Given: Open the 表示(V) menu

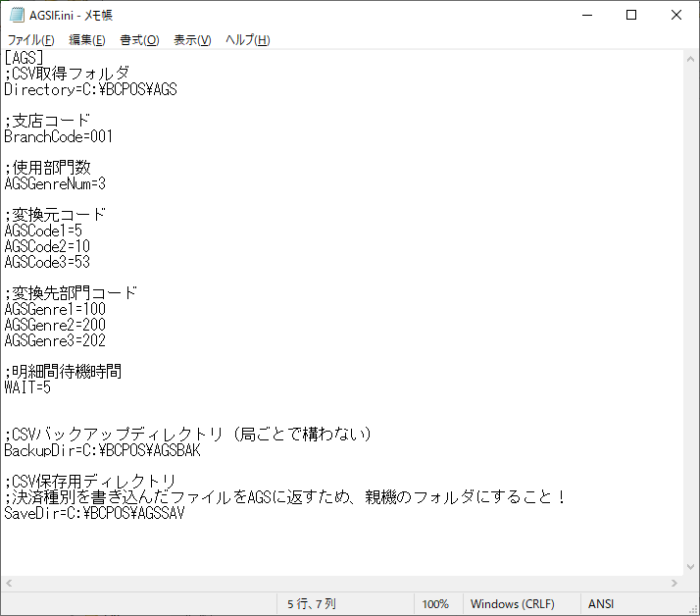Looking at the screenshot, I should coord(192,40).
